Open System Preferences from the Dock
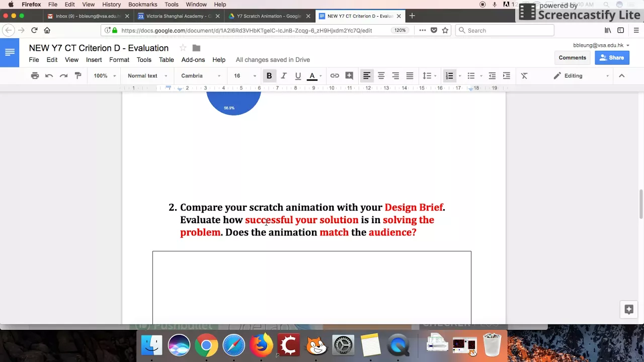Screen dimensions: 644x362 coord(344,345)
